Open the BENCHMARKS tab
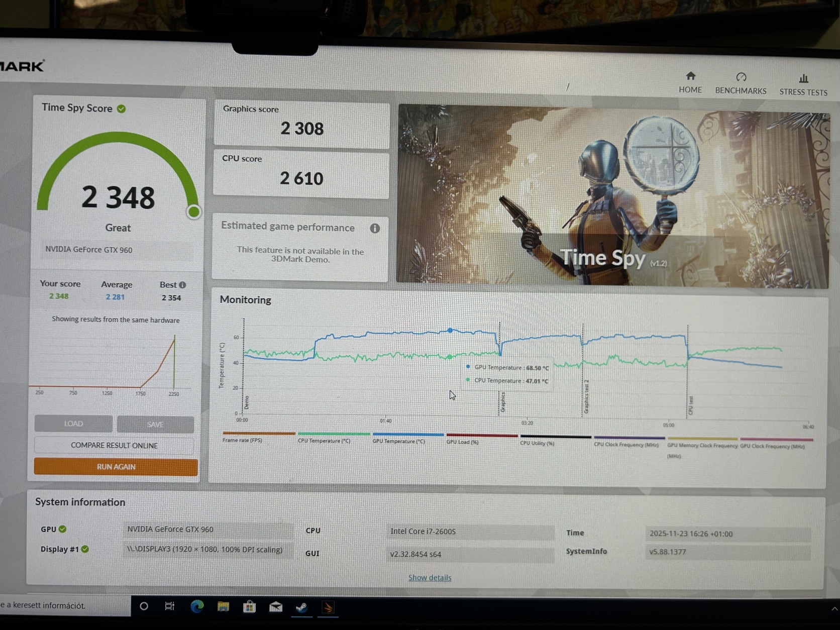840x630 pixels. point(741,83)
